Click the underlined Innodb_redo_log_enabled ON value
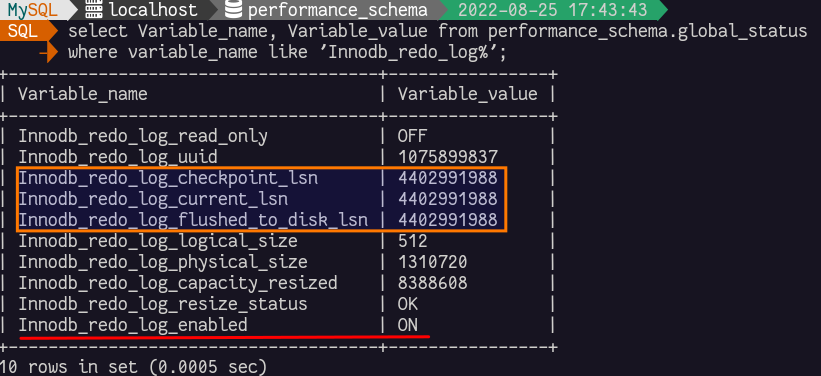 tap(407, 325)
